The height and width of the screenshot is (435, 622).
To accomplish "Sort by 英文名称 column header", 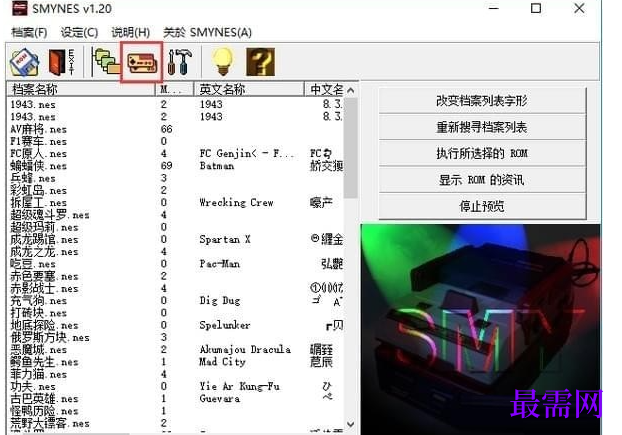I will 249,89.
